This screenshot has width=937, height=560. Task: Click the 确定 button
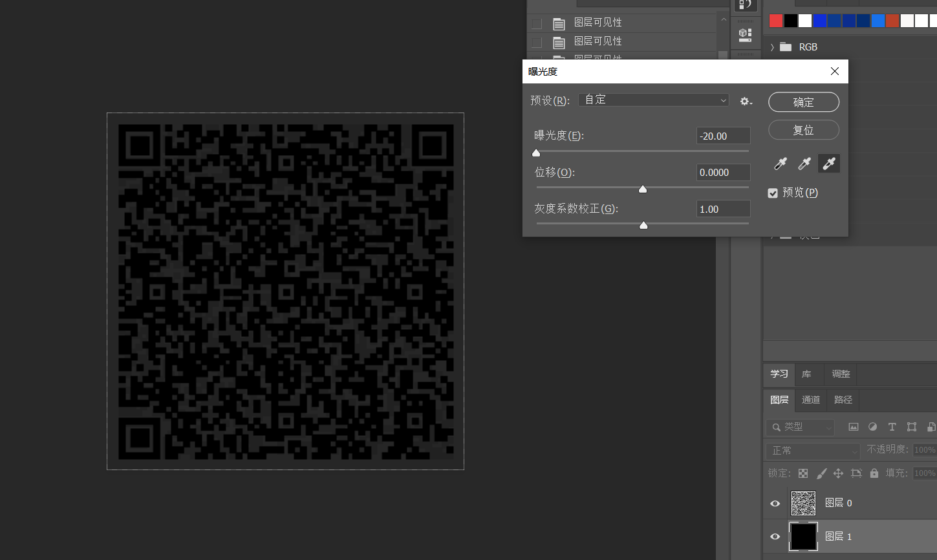(x=803, y=102)
